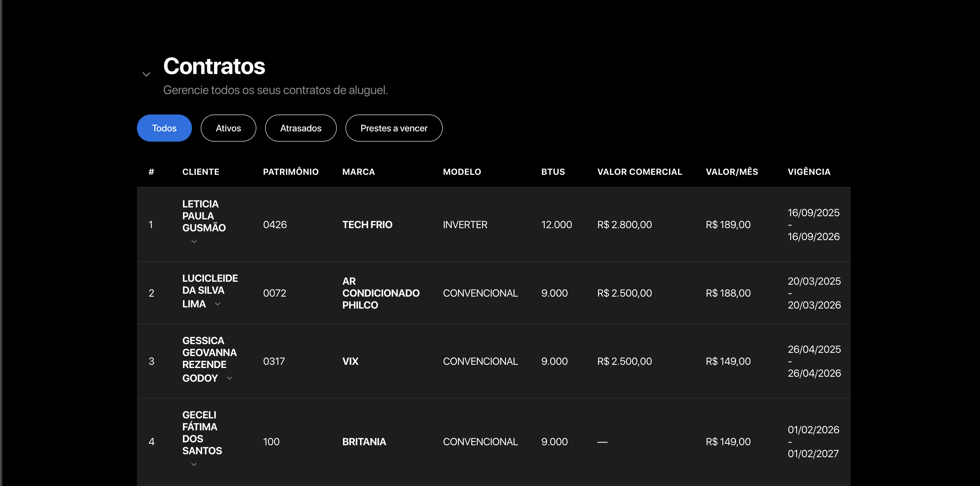Image resolution: width=980 pixels, height=486 pixels.
Task: Click the Valor Comercial column header
Action: [x=639, y=172]
